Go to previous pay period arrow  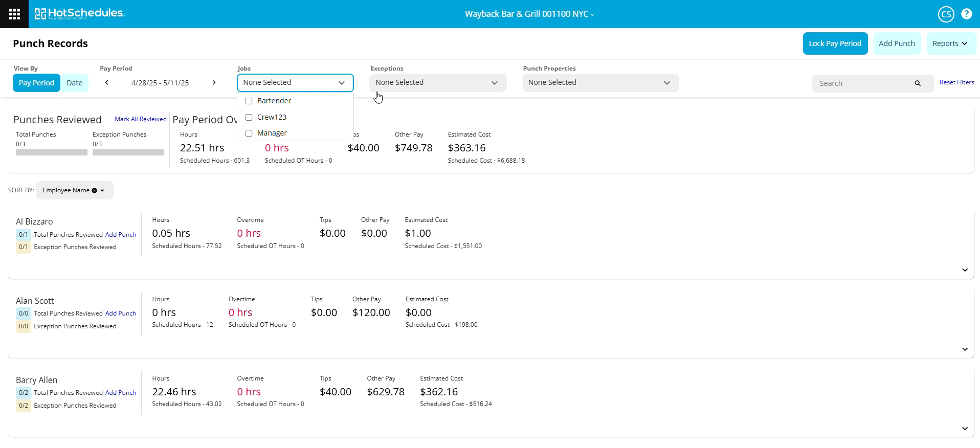click(x=106, y=83)
